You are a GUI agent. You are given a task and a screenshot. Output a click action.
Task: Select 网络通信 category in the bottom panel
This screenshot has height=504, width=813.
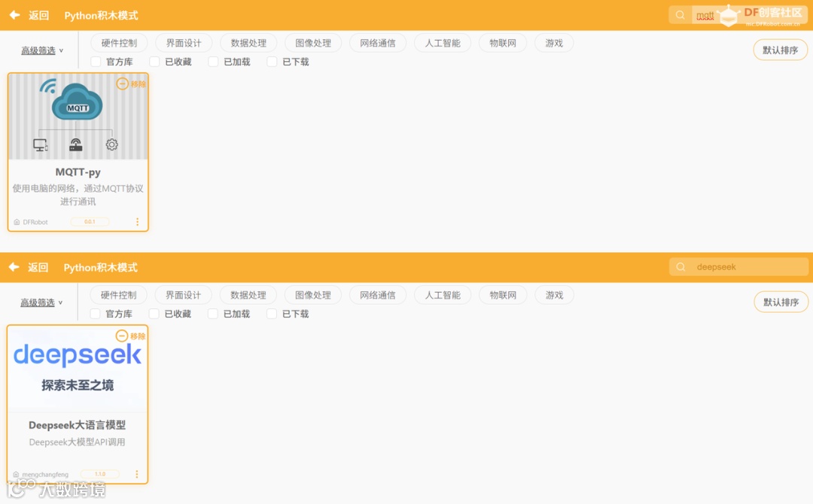point(377,295)
